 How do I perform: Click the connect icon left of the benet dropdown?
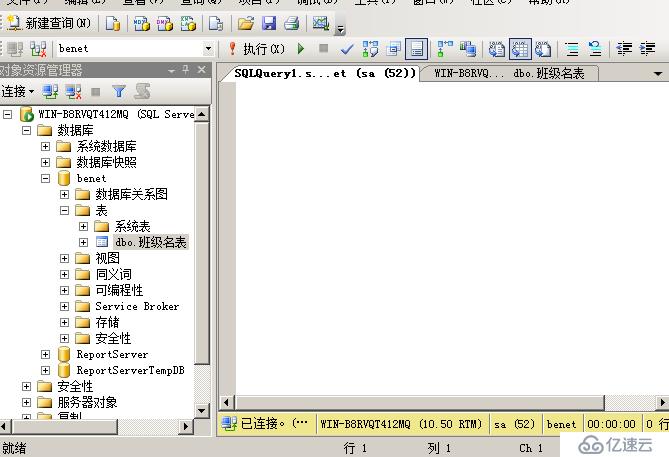click(x=15, y=49)
